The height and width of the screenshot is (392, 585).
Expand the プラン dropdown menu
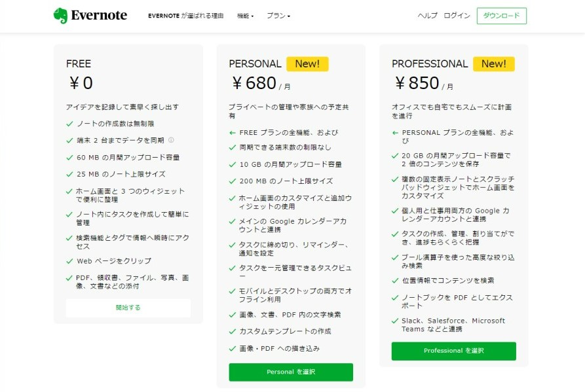(278, 16)
